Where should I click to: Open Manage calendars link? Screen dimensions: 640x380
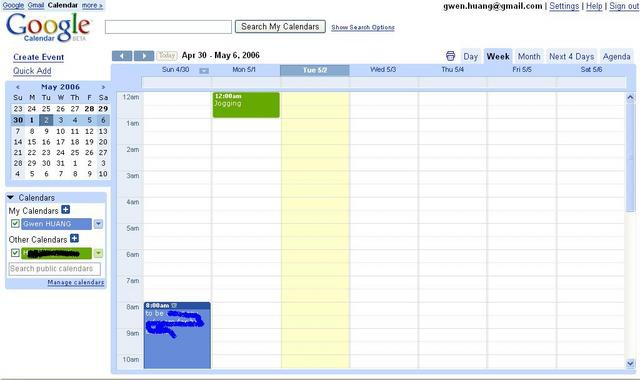76,282
